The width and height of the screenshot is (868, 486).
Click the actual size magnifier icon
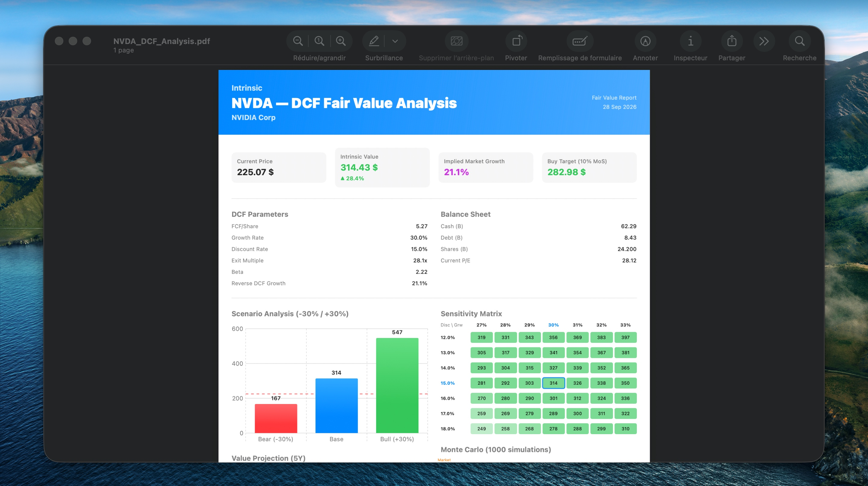click(x=319, y=41)
